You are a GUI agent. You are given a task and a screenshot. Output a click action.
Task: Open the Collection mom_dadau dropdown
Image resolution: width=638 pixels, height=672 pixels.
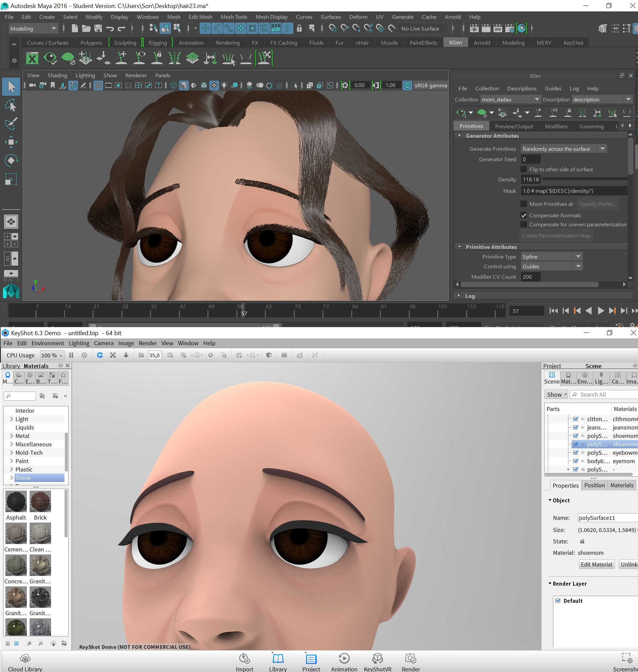pos(537,99)
